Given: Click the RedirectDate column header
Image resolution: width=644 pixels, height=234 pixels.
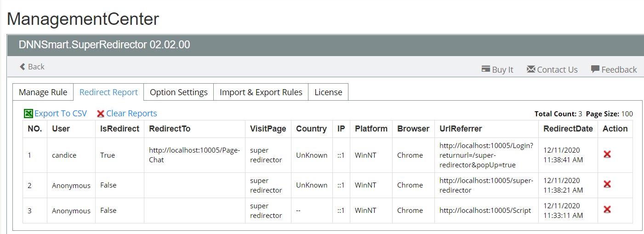Looking at the screenshot, I should coord(568,129).
